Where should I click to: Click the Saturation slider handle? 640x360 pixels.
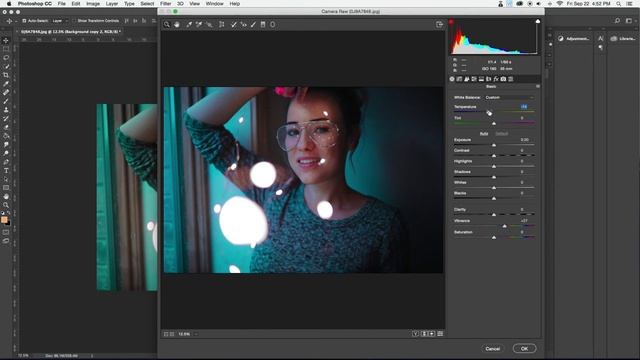(494, 237)
